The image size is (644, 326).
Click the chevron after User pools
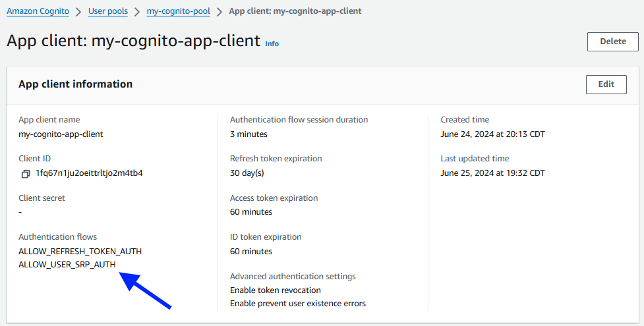tap(137, 11)
